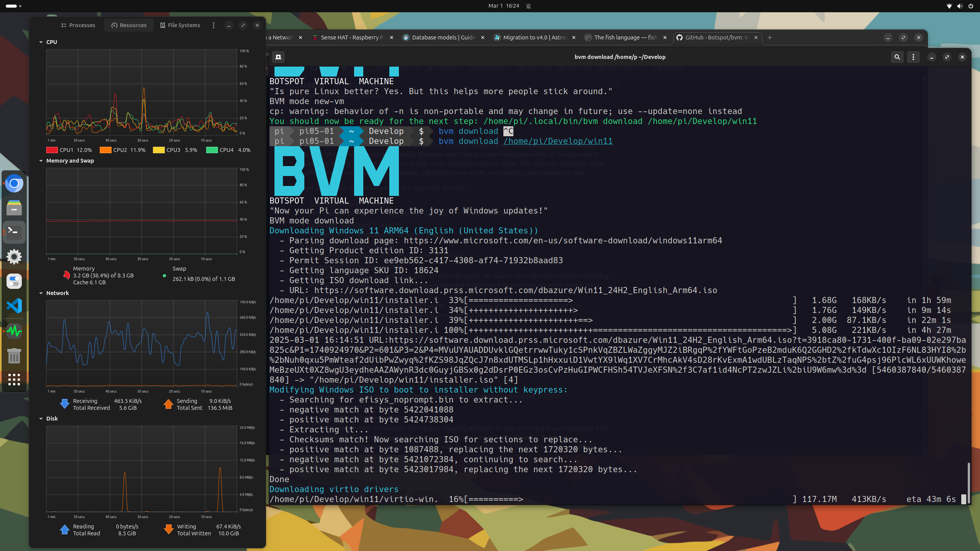The height and width of the screenshot is (551, 980).
Task: Switch to the File Systems tab
Action: 180,25
